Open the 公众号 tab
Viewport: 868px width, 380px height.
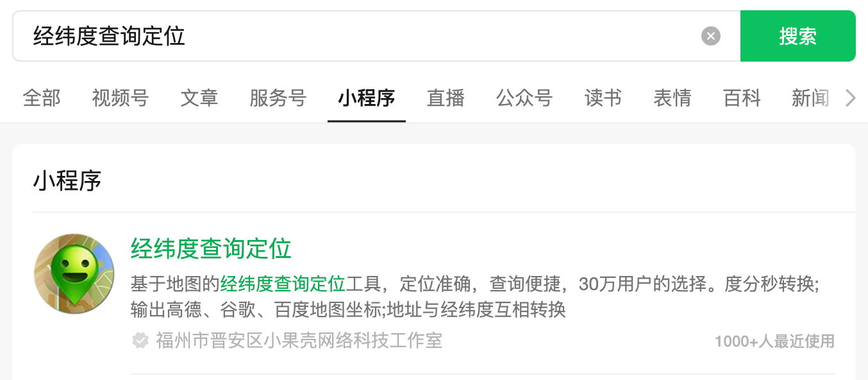(524, 98)
